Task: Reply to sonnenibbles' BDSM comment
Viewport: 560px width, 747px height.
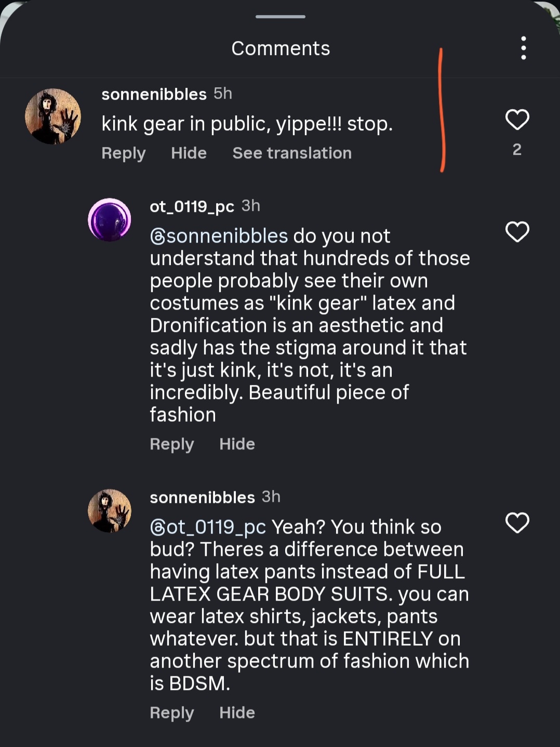Action: point(171,713)
